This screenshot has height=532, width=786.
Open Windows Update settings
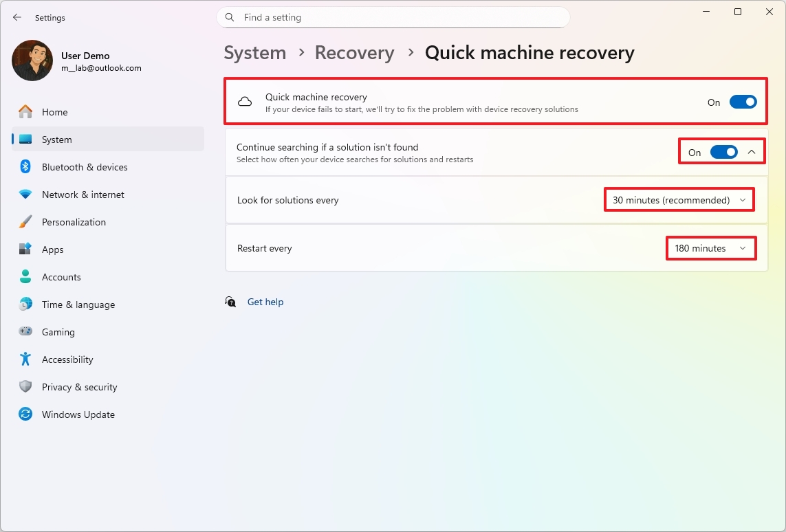click(78, 414)
